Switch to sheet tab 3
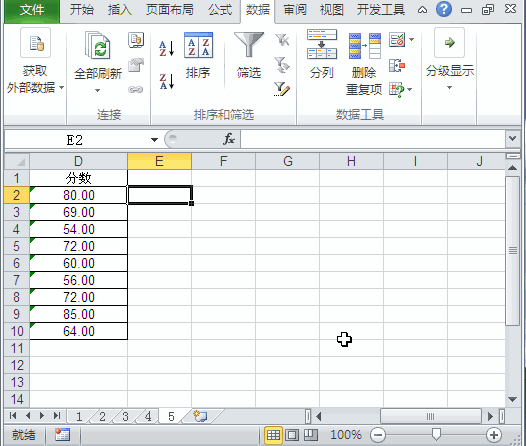This screenshot has width=526, height=446. 125,416
